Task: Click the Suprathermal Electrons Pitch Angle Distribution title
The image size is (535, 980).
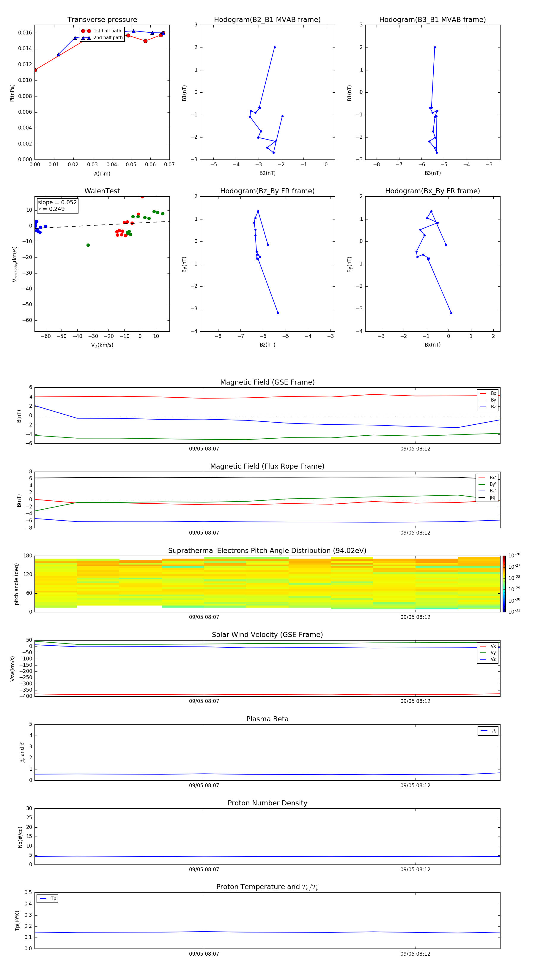Action: click(x=267, y=551)
